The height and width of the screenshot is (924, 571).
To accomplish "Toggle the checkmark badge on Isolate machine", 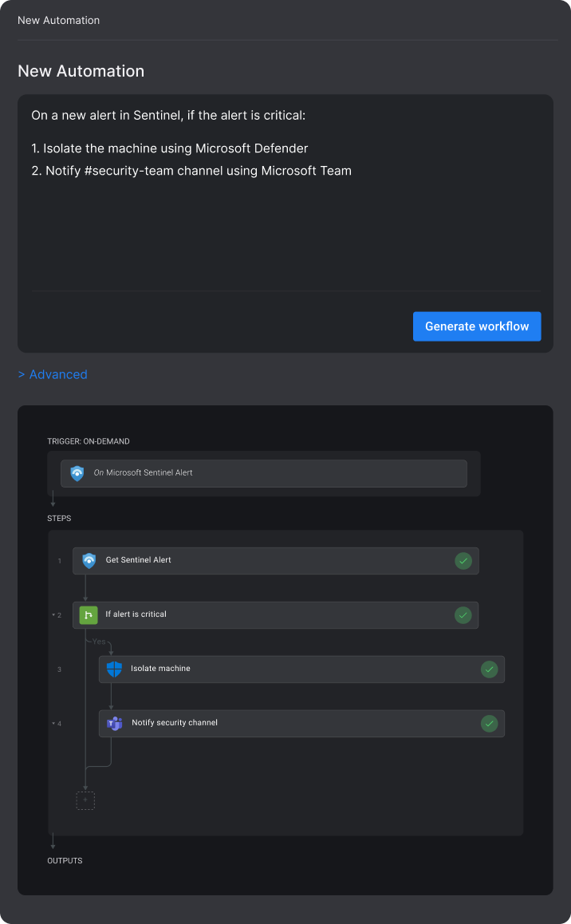I will (490, 669).
